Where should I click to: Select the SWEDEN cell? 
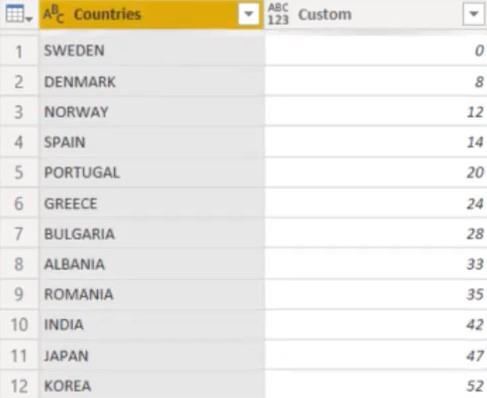click(152, 51)
